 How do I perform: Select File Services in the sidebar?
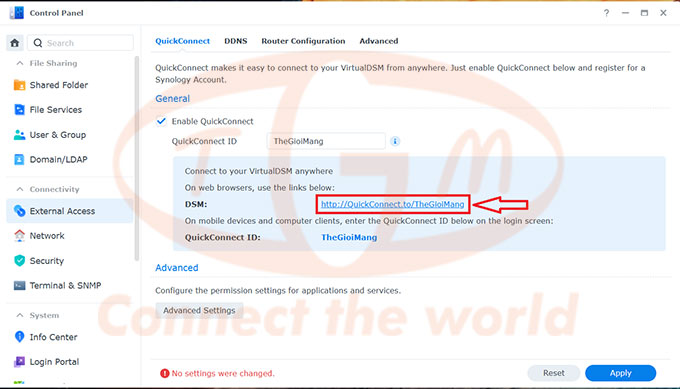[x=69, y=110]
